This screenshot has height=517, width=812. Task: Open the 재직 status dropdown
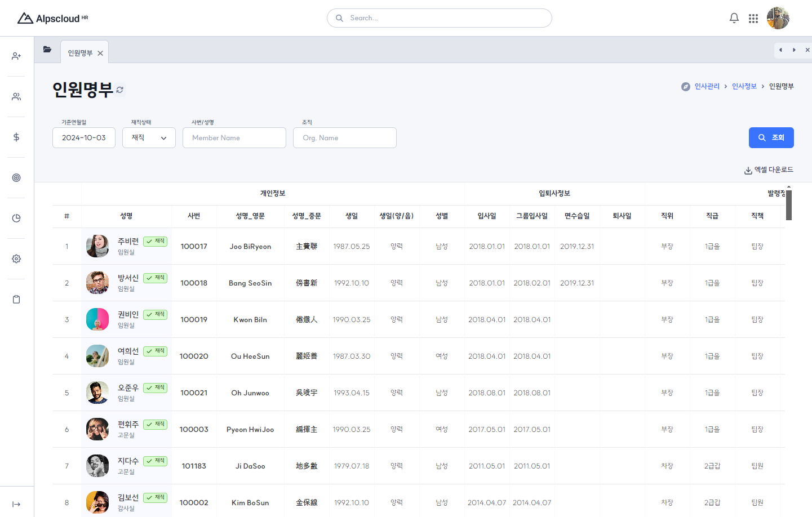click(149, 138)
